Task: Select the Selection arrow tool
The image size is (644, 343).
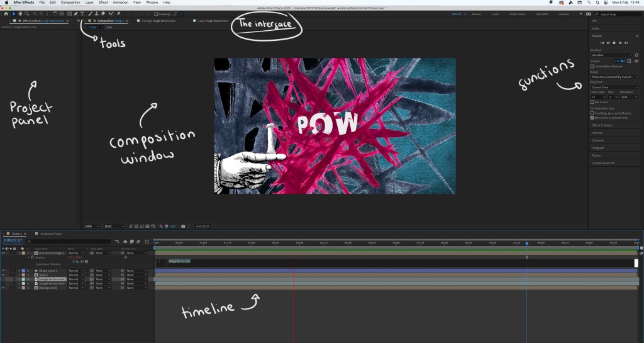Action: 14,13
